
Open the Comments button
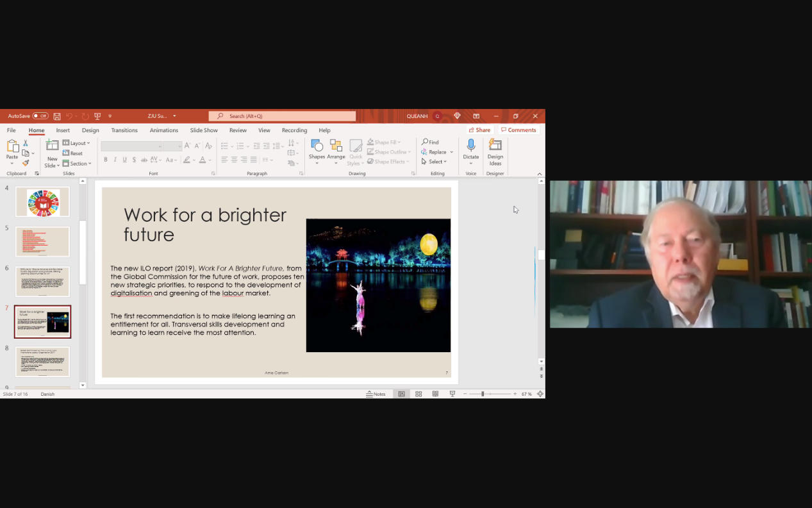[x=518, y=130]
